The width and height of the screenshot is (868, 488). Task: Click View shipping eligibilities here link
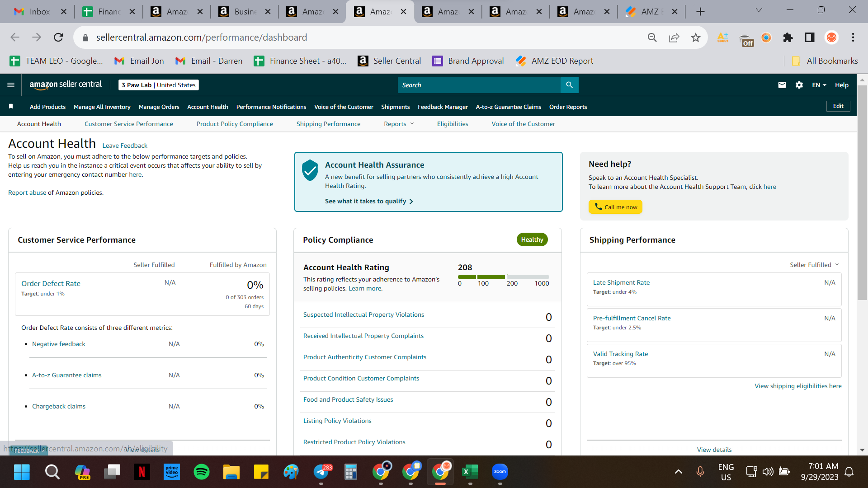point(798,386)
